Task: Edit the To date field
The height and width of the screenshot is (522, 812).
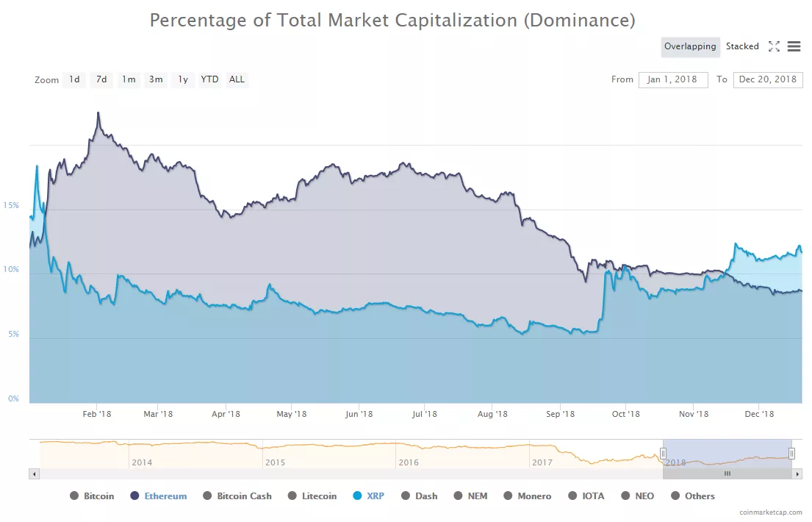Action: coord(767,79)
